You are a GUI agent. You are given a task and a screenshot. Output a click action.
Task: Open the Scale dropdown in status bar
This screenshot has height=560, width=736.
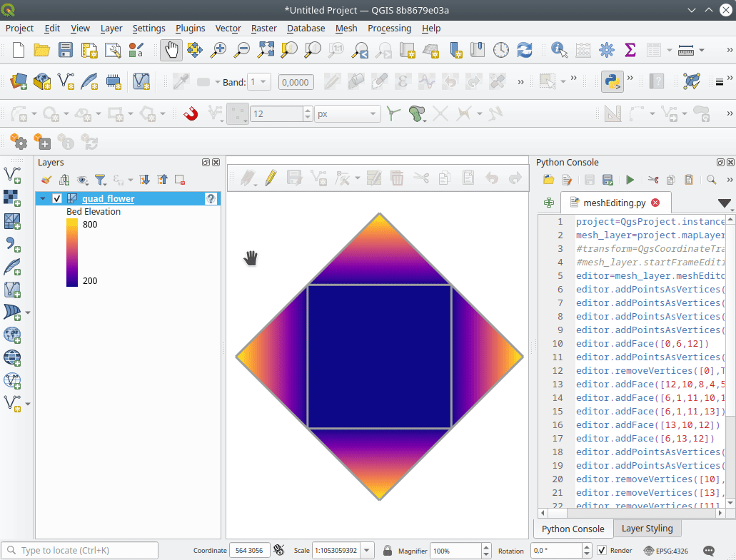pyautogui.click(x=367, y=551)
